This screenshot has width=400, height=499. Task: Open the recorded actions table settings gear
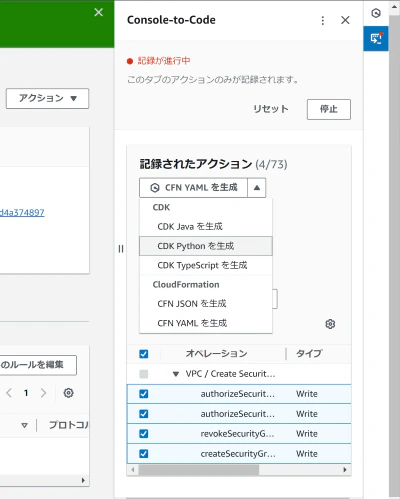pyautogui.click(x=330, y=324)
